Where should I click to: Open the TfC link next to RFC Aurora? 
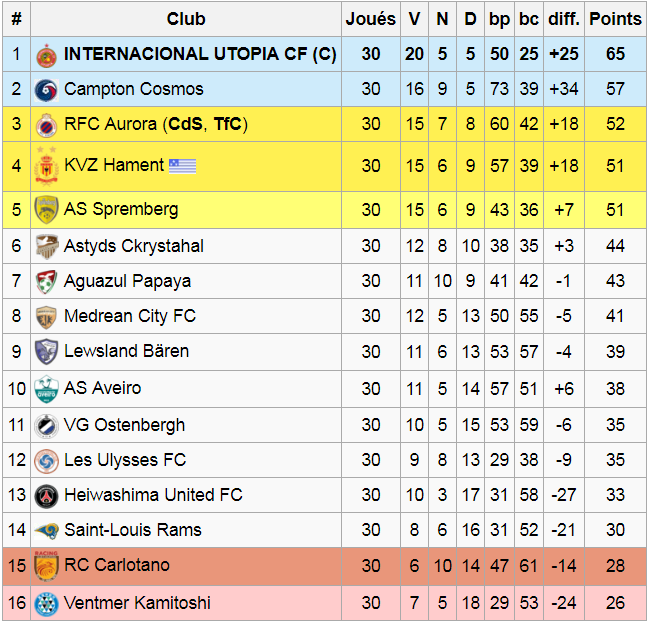pos(227,125)
